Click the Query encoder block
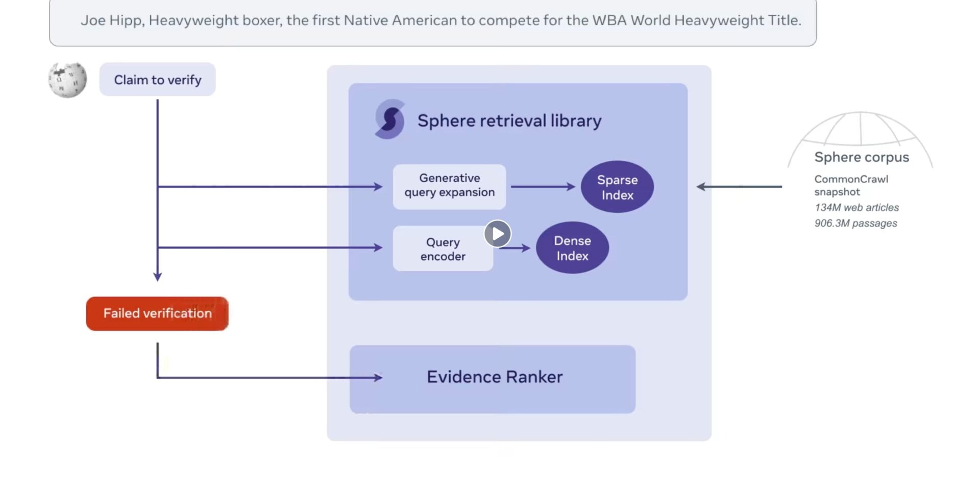 (443, 249)
